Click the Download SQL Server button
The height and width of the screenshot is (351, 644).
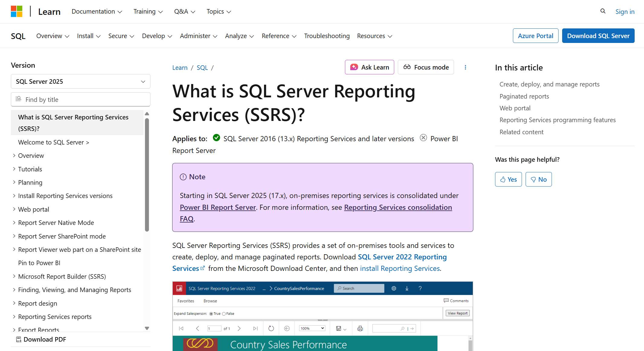[598, 35]
